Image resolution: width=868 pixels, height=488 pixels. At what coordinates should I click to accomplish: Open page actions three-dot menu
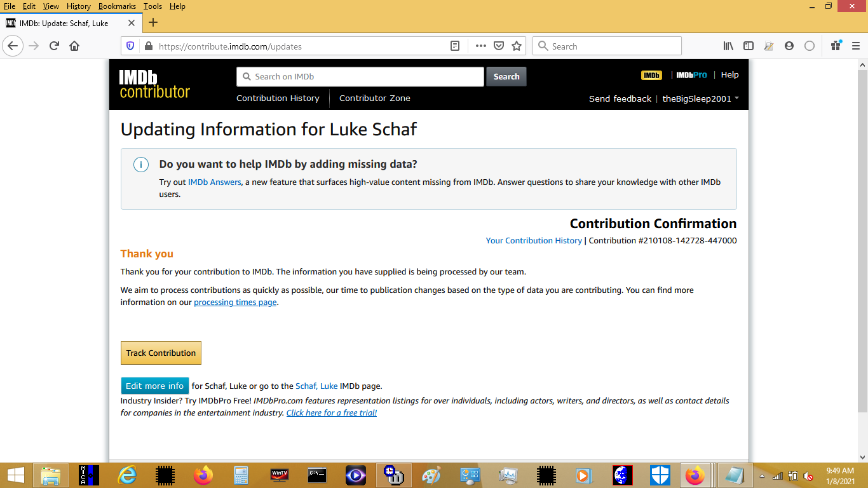[x=481, y=46]
